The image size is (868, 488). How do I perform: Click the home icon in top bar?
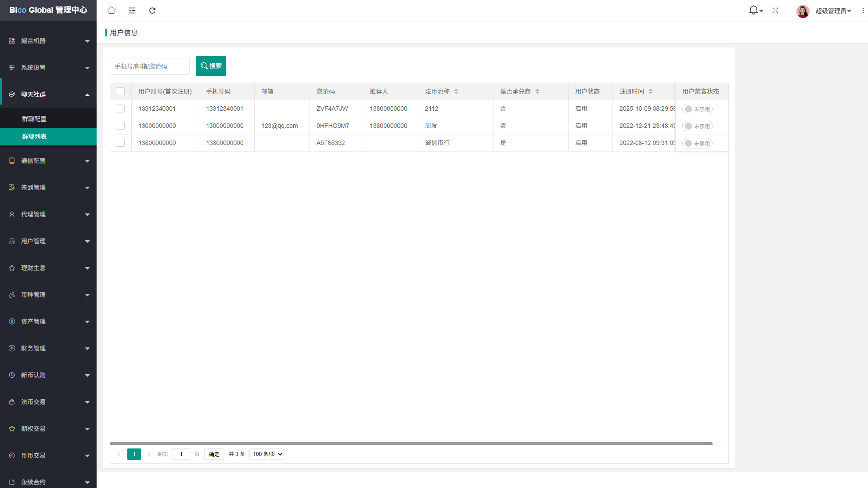112,11
